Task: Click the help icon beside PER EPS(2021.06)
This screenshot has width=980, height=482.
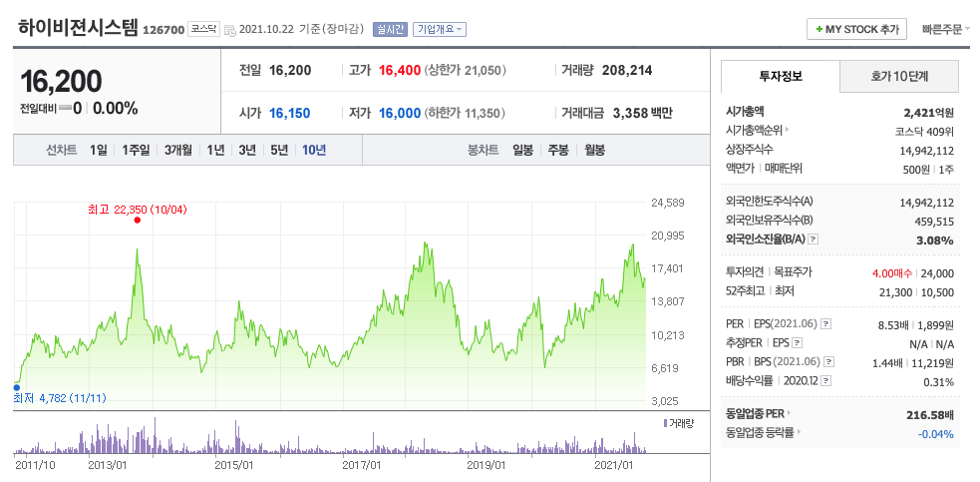Action: coord(825,324)
